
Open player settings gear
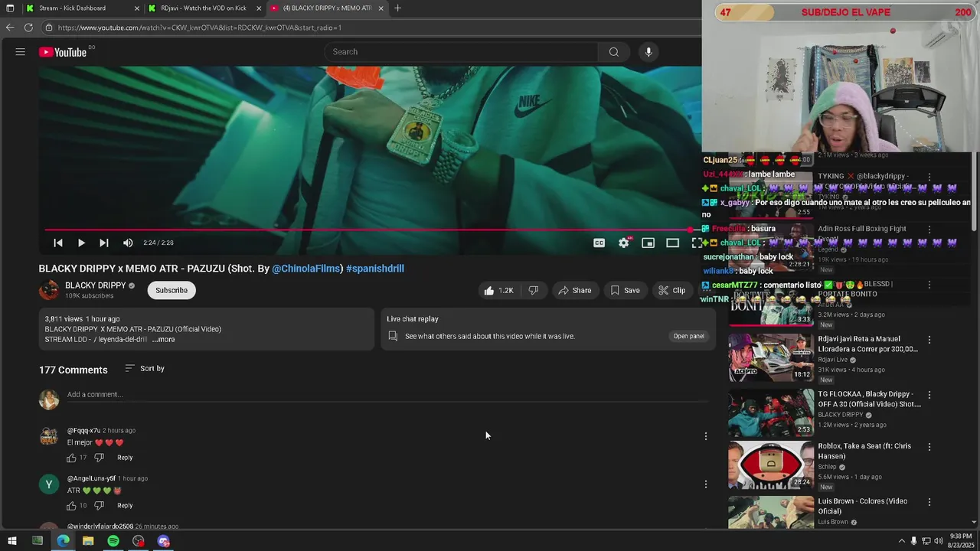tap(624, 243)
